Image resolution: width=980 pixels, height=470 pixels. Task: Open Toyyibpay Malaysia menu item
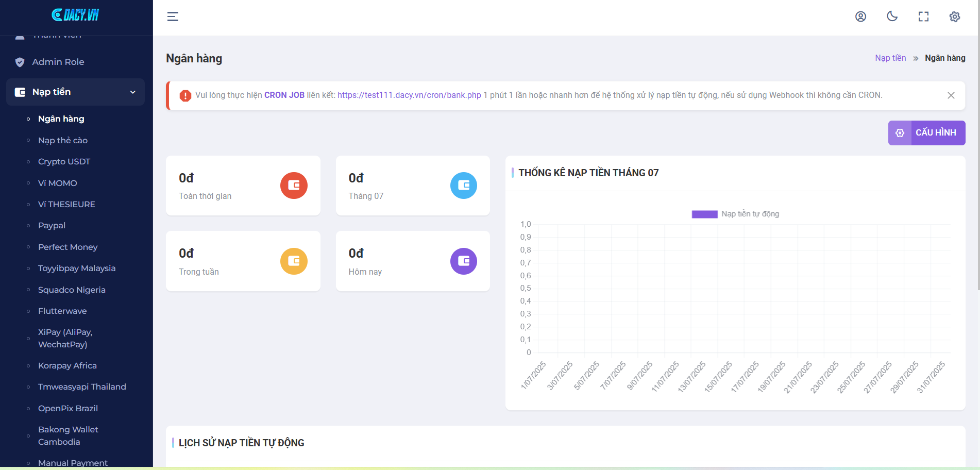77,268
